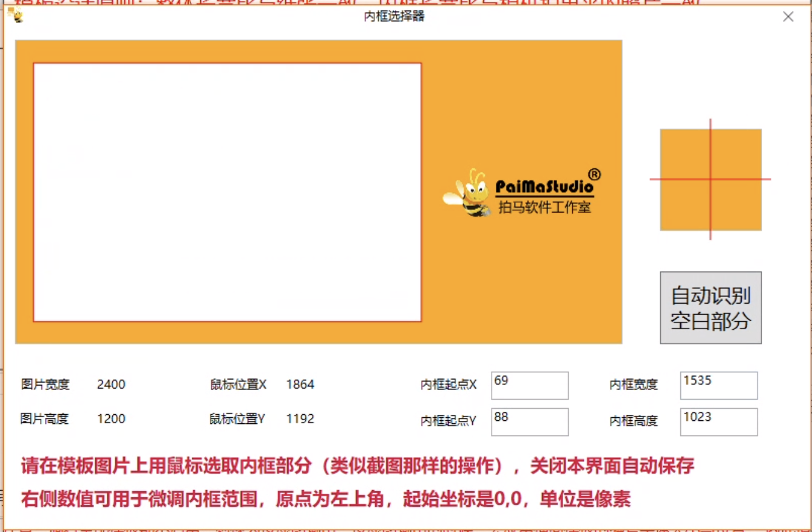
Task: Click the red instruction text about 关闭本界面自动保存
Action: coord(357,466)
